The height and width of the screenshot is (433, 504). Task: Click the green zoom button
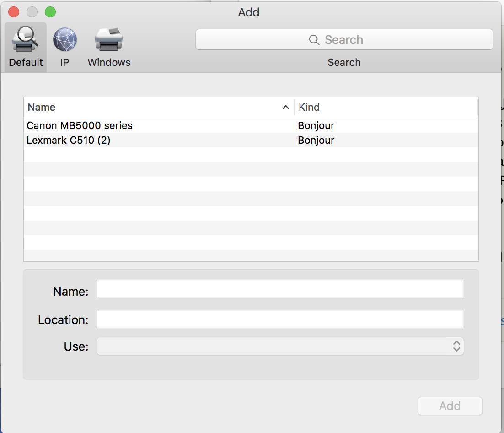[50, 12]
